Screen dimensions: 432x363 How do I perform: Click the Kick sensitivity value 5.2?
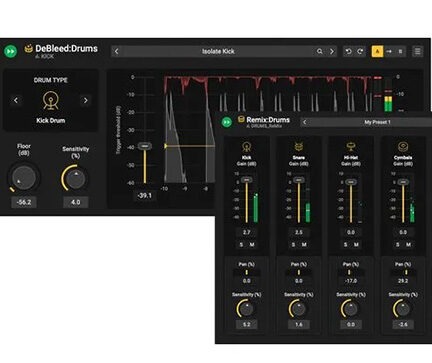pyautogui.click(x=246, y=324)
